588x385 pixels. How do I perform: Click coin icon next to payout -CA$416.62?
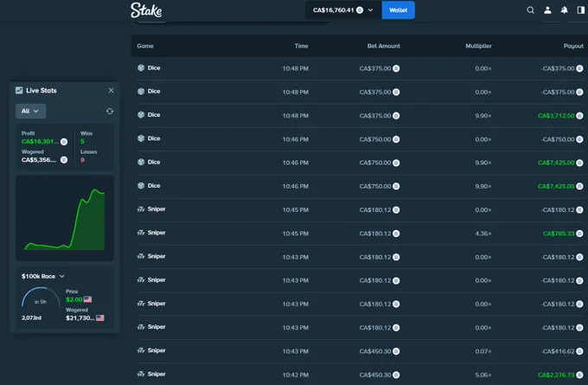coord(579,351)
